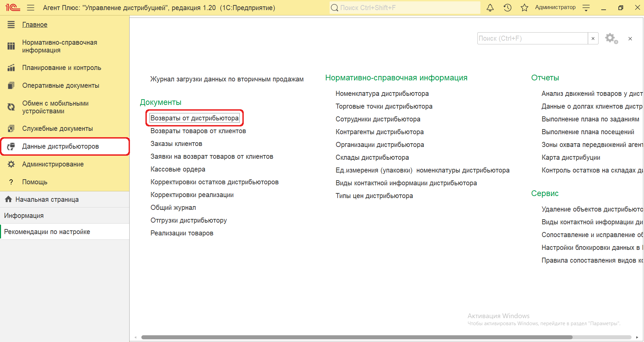Viewport: 644px width, 342px height.
Task: Click home icon of Начальная страница
Action: (8, 199)
